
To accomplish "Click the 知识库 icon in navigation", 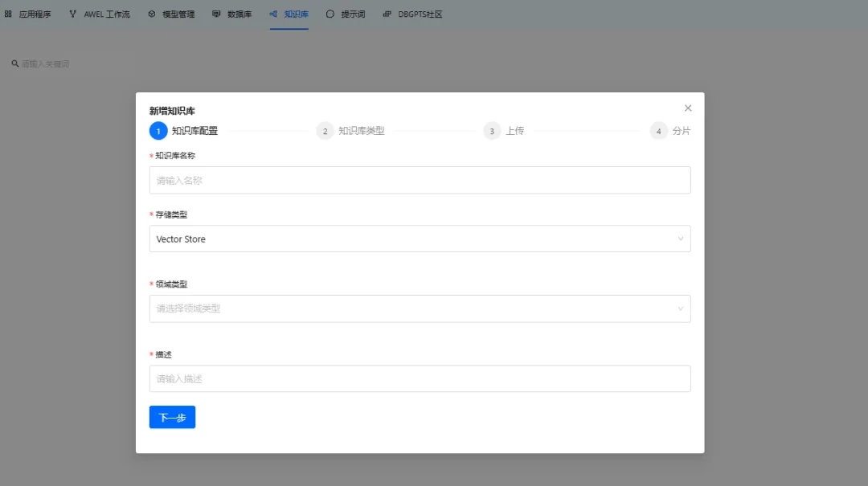I will click(273, 14).
